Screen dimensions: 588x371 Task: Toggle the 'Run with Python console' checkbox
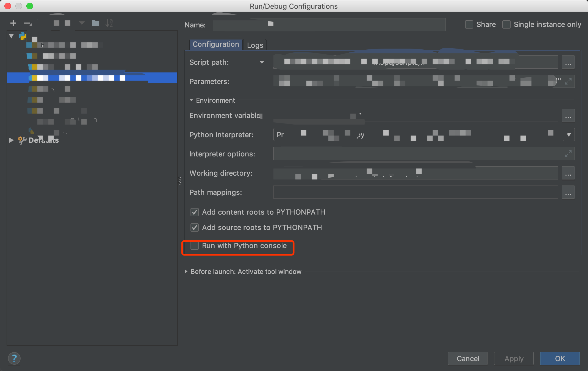tap(194, 246)
